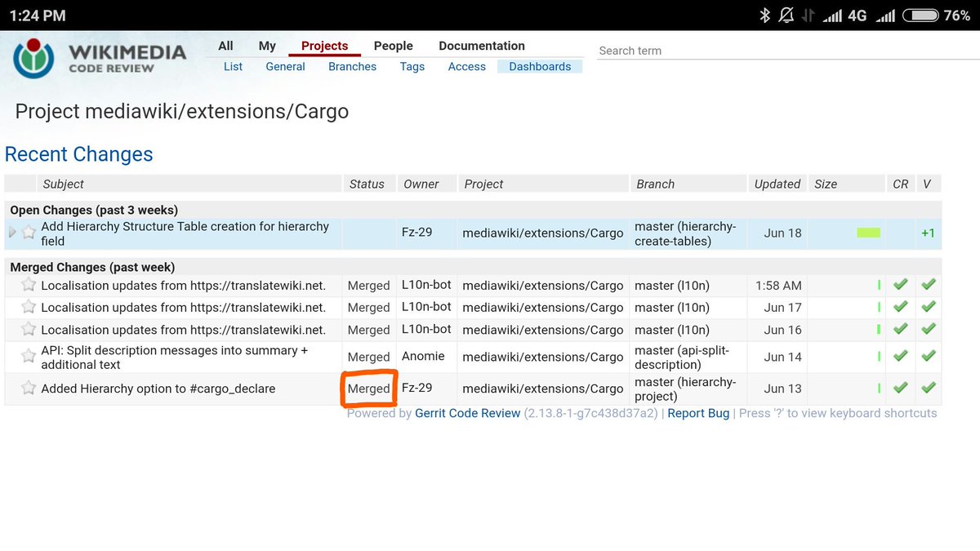Image resolution: width=980 pixels, height=551 pixels.
Task: Open the People menu
Action: click(393, 46)
